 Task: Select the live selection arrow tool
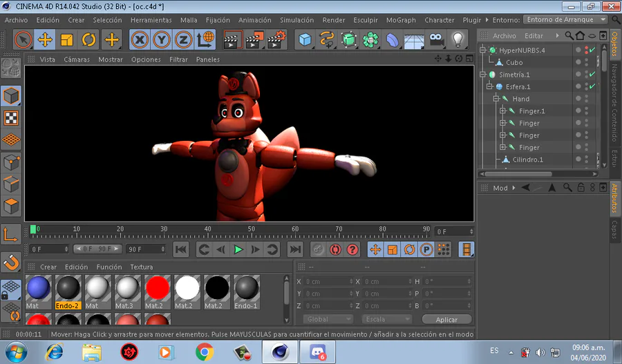23,39
